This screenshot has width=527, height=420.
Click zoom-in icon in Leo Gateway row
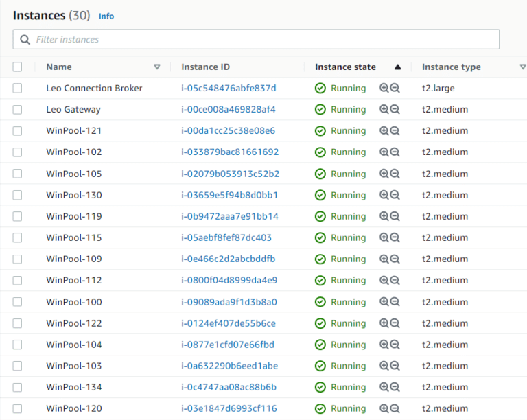pyautogui.click(x=384, y=109)
